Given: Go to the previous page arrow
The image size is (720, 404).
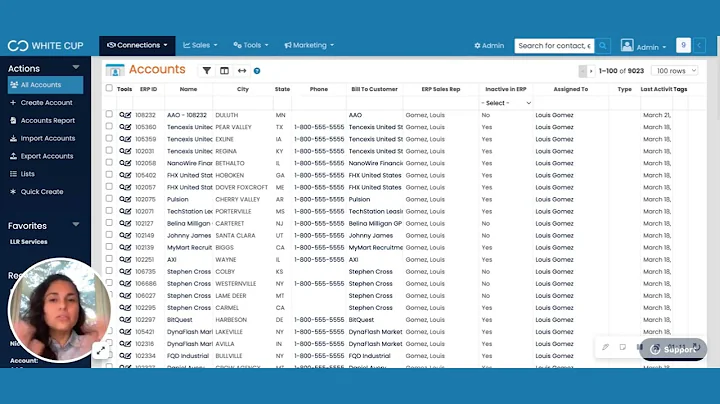Looking at the screenshot, I should (x=583, y=71).
